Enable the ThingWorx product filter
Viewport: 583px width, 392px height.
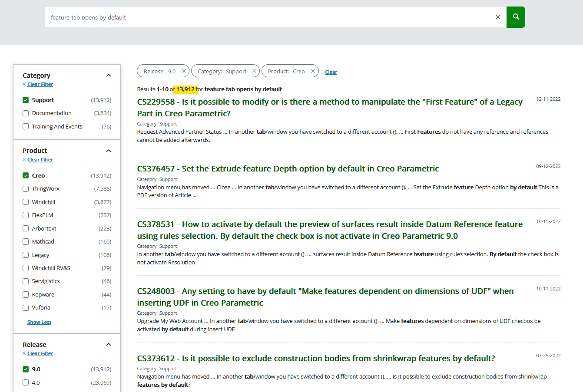pos(25,188)
